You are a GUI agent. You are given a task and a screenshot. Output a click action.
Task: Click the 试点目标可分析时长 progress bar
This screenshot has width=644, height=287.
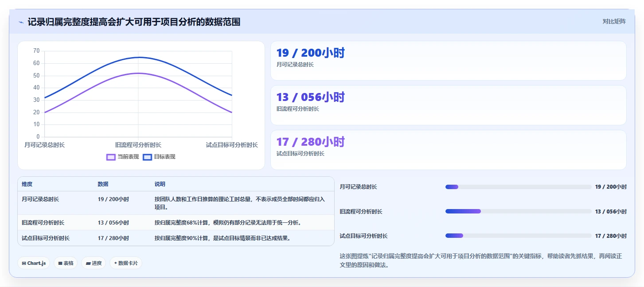point(518,236)
